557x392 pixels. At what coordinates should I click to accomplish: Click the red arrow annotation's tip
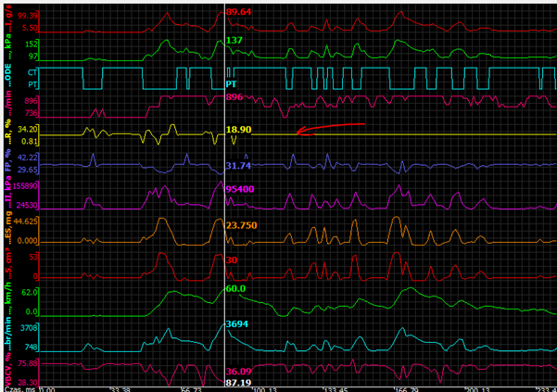[297, 133]
